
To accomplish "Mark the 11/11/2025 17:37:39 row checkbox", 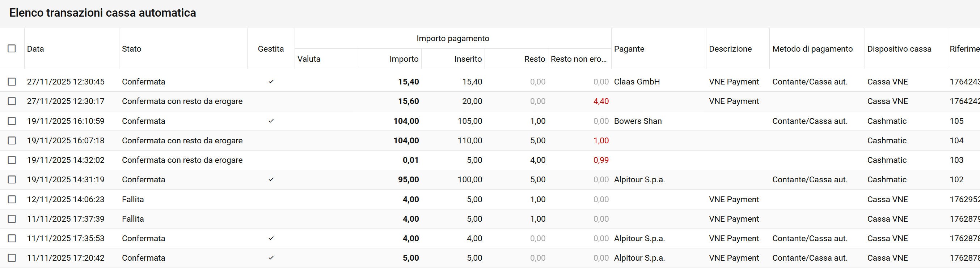I will pos(12,219).
